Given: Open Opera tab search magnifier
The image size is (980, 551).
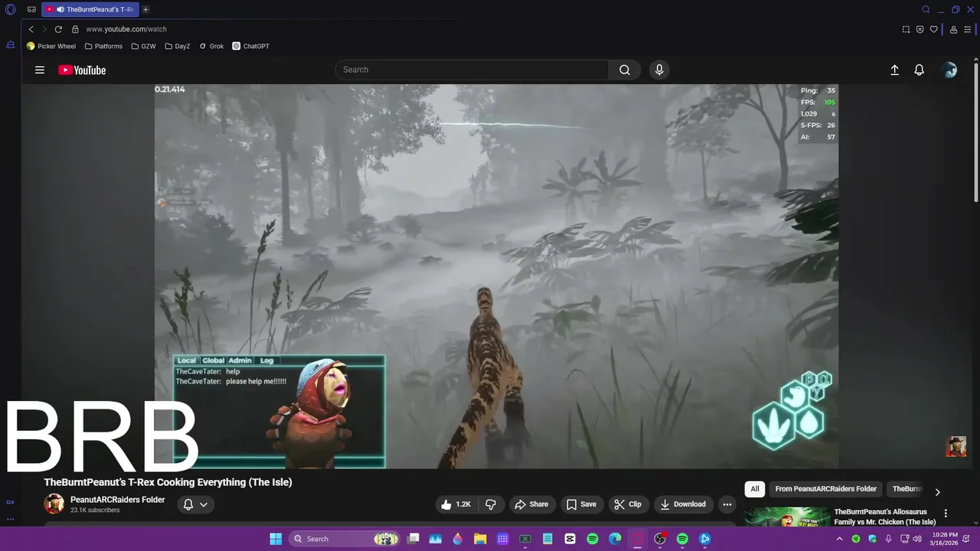Looking at the screenshot, I should (926, 10).
